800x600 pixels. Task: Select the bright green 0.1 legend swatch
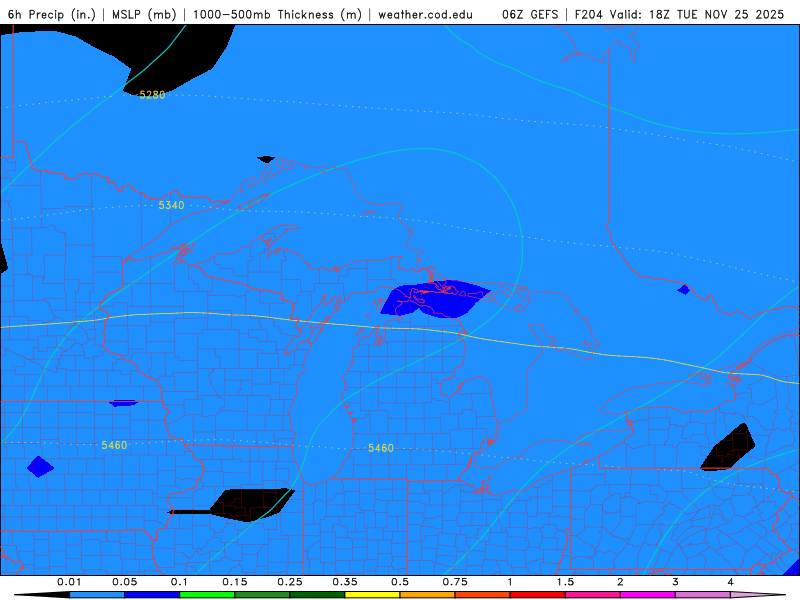coord(207,595)
